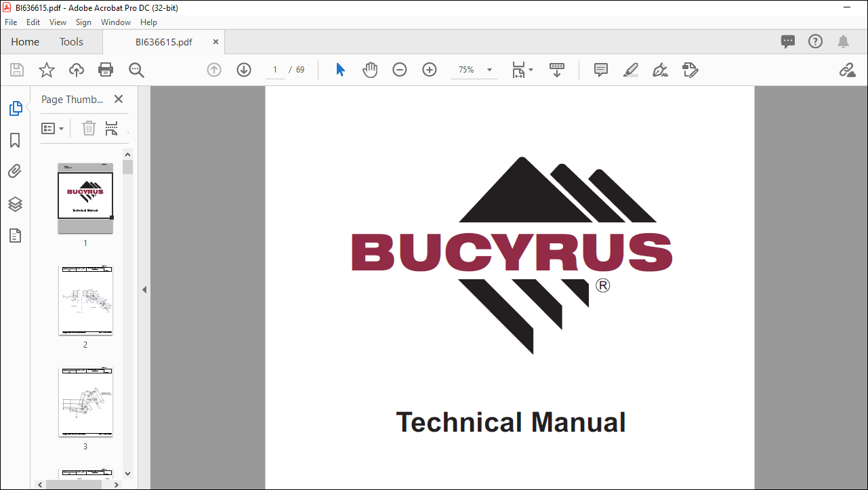Open Help question mark icon
Image resolution: width=868 pixels, height=490 pixels.
tap(816, 41)
